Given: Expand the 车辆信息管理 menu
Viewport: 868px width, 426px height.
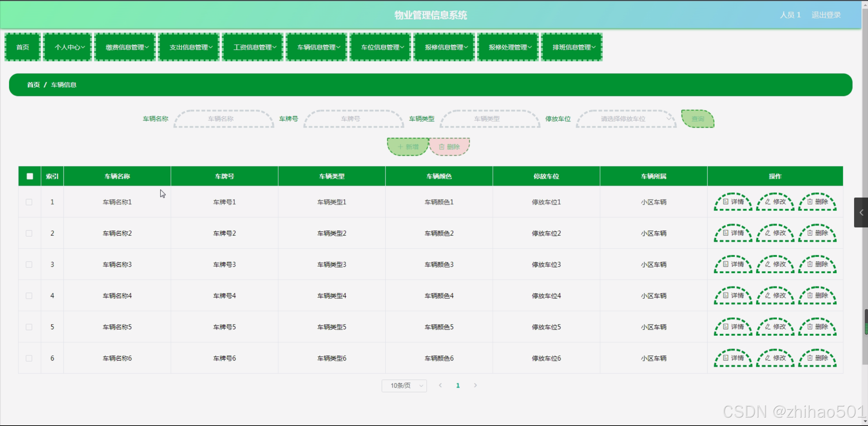Looking at the screenshot, I should 316,47.
